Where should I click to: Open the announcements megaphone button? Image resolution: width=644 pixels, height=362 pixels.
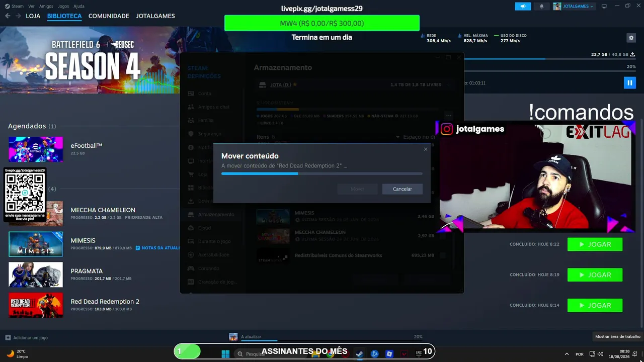point(523,6)
